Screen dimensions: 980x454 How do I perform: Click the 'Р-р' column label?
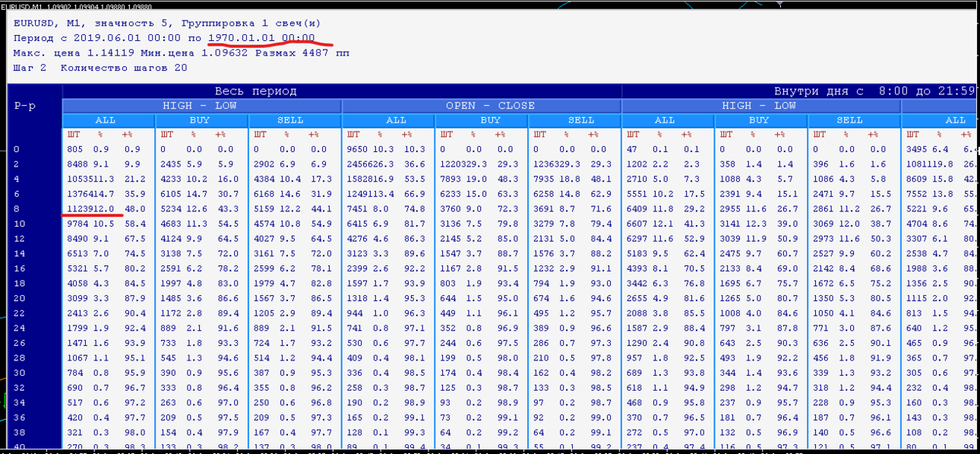[x=25, y=106]
